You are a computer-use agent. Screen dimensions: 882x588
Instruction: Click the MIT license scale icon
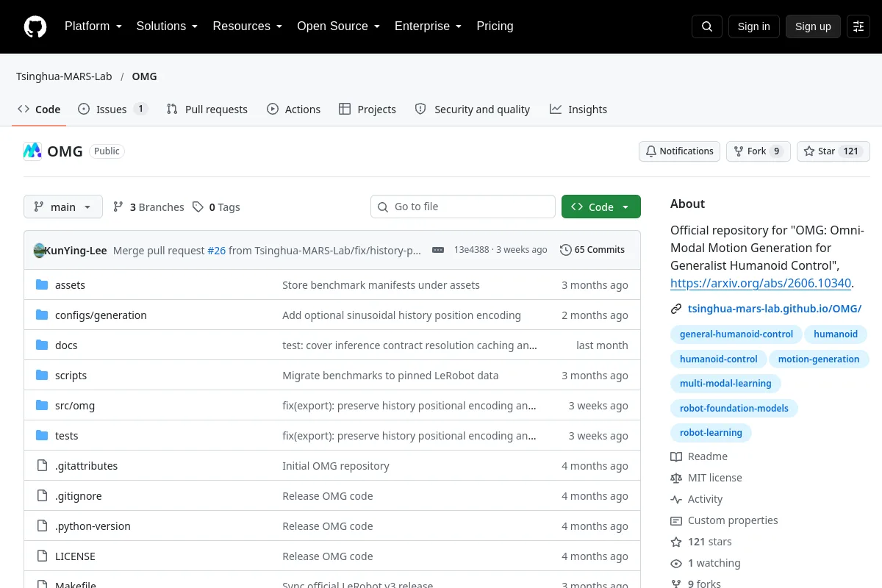pos(676,478)
